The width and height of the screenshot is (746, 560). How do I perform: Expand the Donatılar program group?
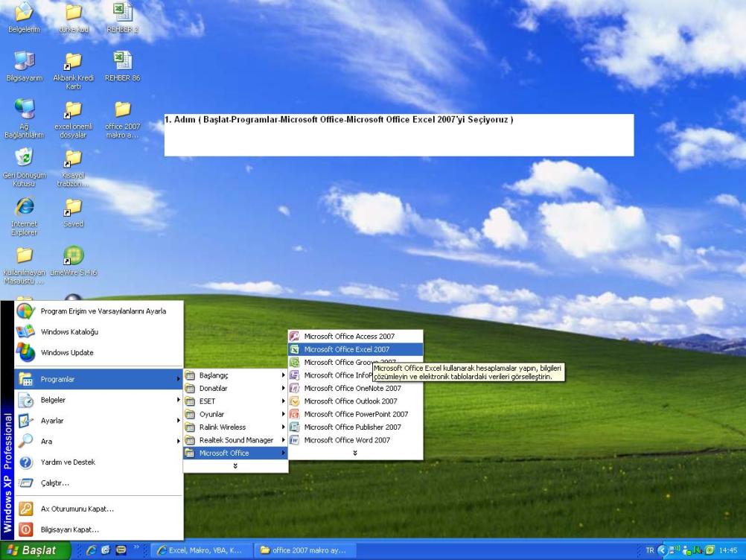[x=235, y=388]
